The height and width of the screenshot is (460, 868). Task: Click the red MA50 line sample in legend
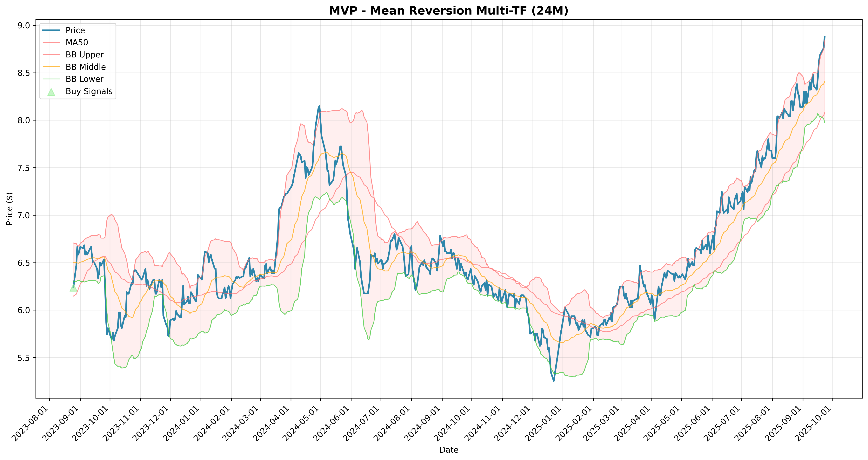(x=51, y=42)
